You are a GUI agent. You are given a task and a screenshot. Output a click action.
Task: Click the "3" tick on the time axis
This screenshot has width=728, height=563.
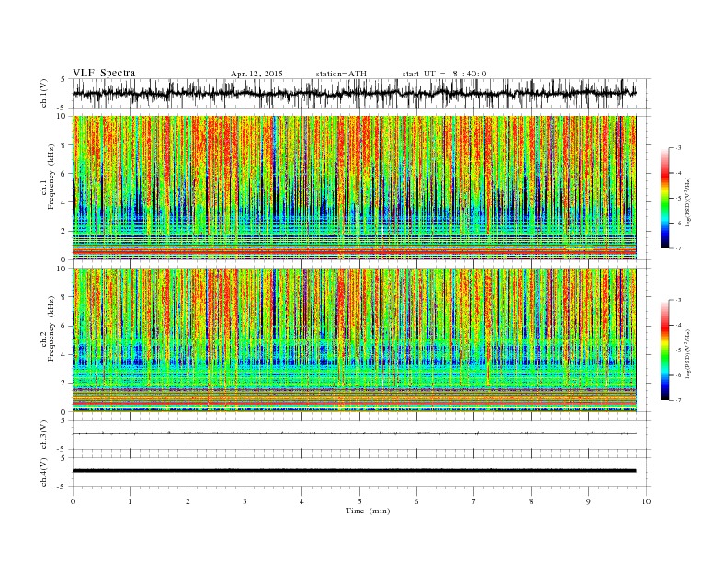click(x=245, y=501)
